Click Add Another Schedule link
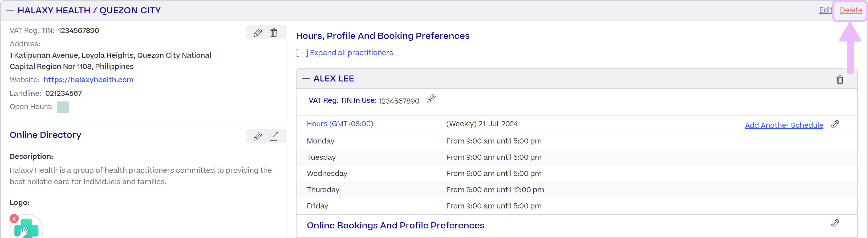The width and height of the screenshot is (868, 238). tap(784, 125)
